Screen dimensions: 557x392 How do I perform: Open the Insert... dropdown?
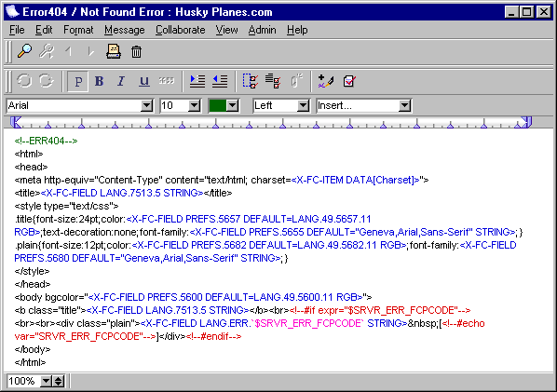(x=364, y=105)
